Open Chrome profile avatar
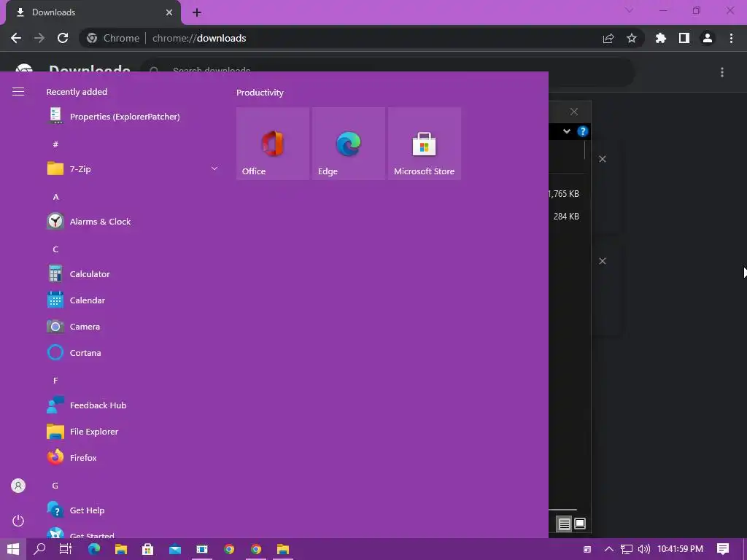This screenshot has height=560, width=747. pyautogui.click(x=708, y=38)
